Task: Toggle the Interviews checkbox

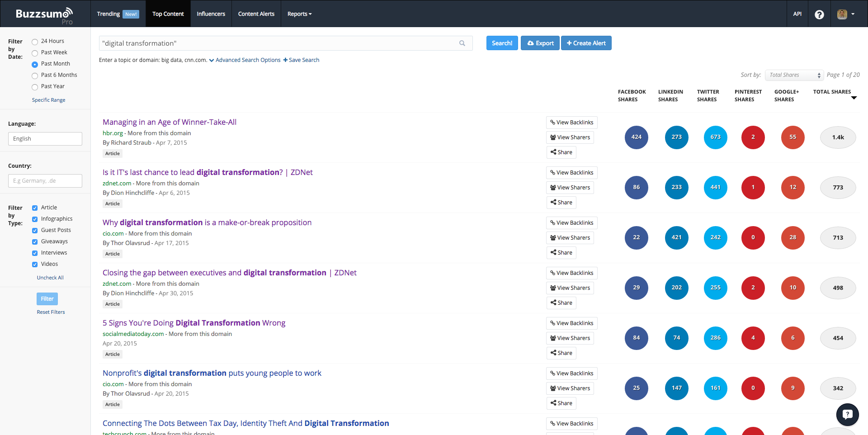Action: 35,253
